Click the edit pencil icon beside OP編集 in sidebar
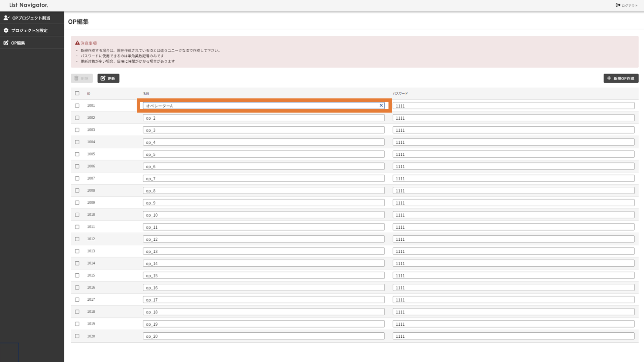The image size is (644, 362). coord(6,43)
